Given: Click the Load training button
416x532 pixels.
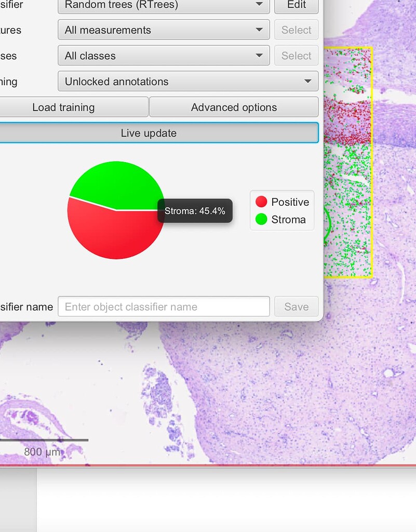Looking at the screenshot, I should (74, 107).
